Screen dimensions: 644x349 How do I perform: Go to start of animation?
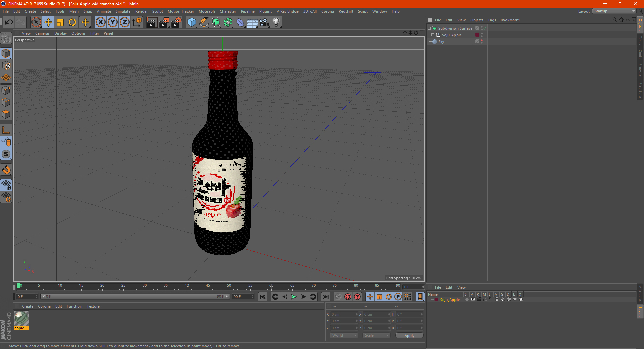pos(263,297)
